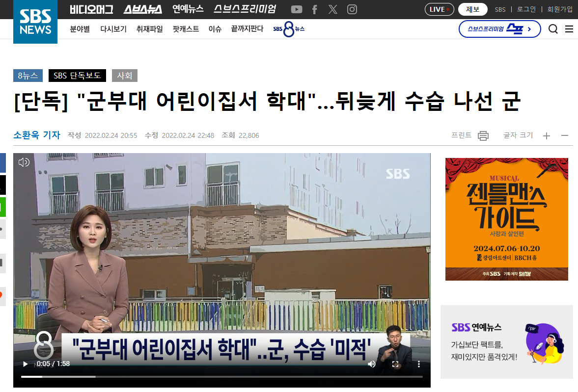The height and width of the screenshot is (392, 578).
Task: Increase article font size with plus icon
Action: point(546,136)
